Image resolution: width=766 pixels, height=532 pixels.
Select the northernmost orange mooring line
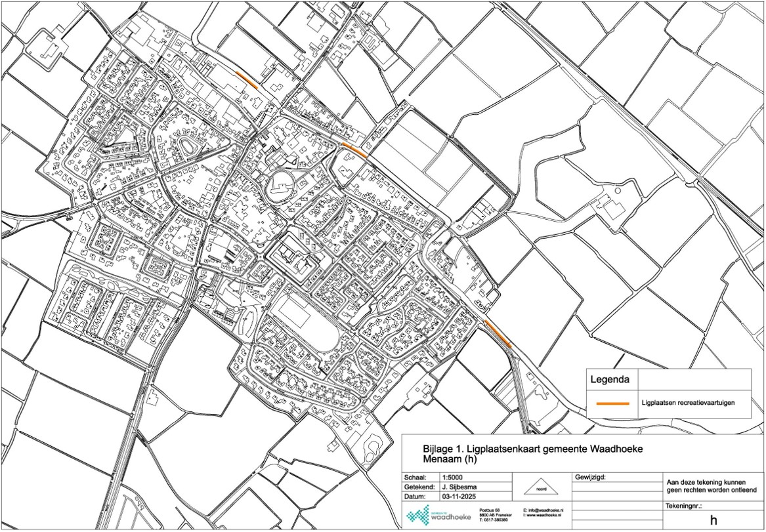point(247,80)
